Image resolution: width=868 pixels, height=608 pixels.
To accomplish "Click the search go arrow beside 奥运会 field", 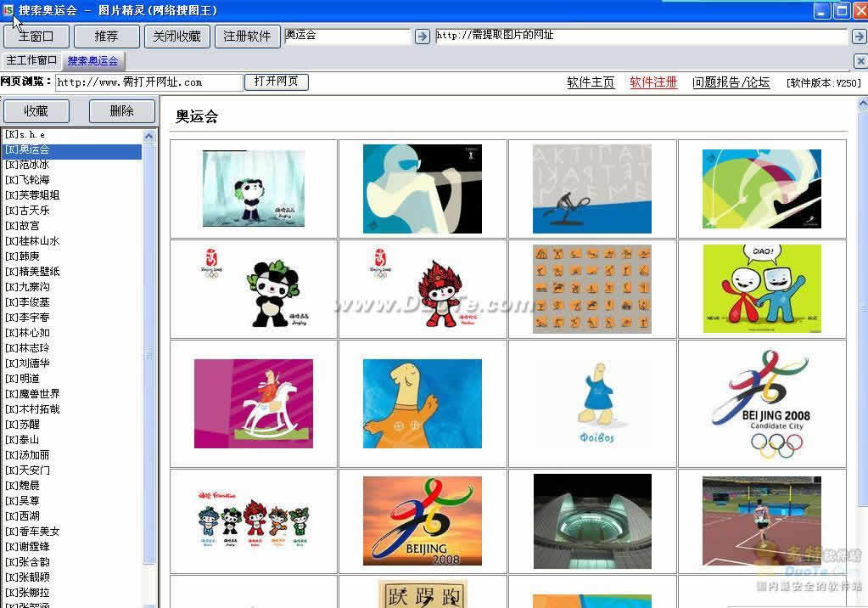I will 422,37.
